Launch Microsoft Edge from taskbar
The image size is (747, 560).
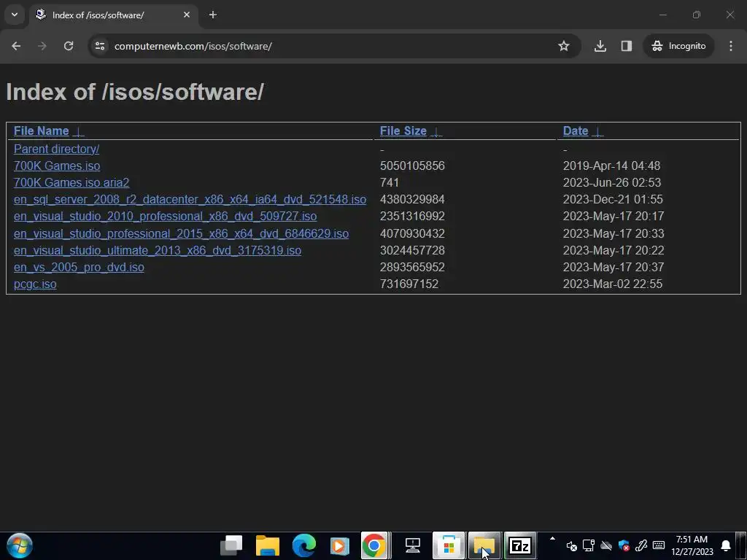pyautogui.click(x=303, y=545)
